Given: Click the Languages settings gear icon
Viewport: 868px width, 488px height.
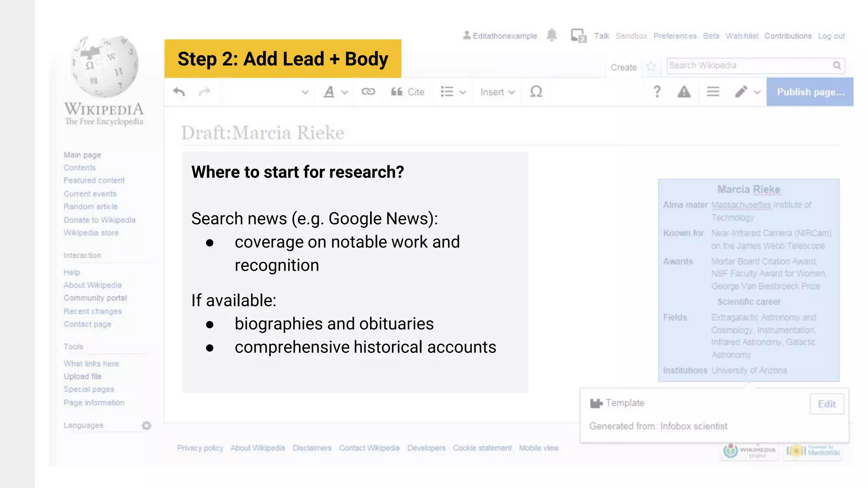Looking at the screenshot, I should (x=147, y=426).
